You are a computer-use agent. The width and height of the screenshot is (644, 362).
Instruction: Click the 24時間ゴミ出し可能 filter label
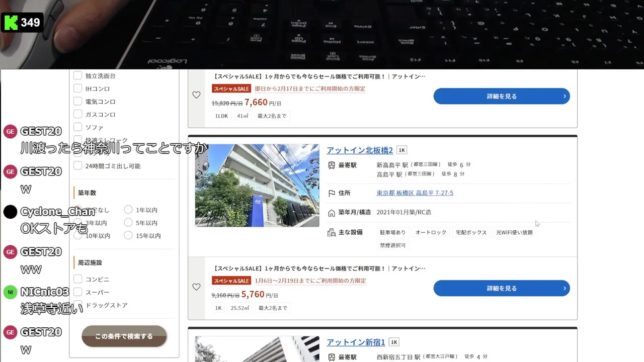click(113, 166)
